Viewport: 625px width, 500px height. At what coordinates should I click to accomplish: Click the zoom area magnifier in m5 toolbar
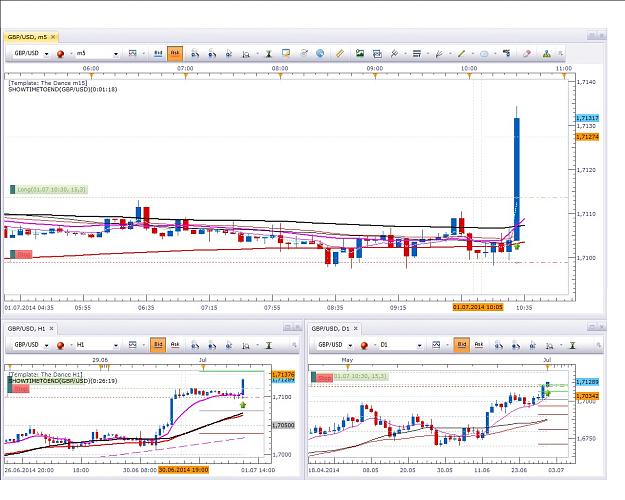246,54
